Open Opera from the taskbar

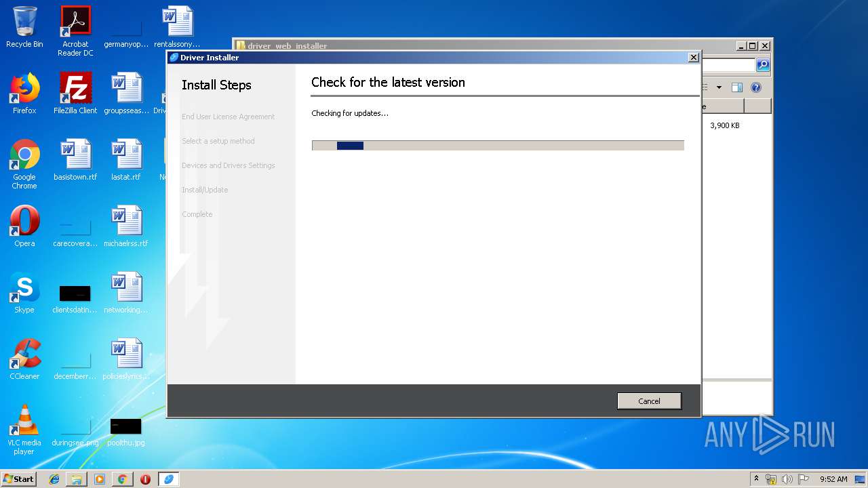(x=145, y=479)
